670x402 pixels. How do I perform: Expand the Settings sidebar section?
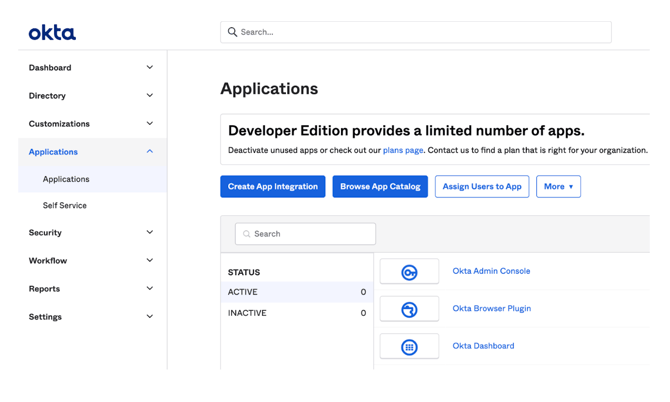[x=150, y=317]
